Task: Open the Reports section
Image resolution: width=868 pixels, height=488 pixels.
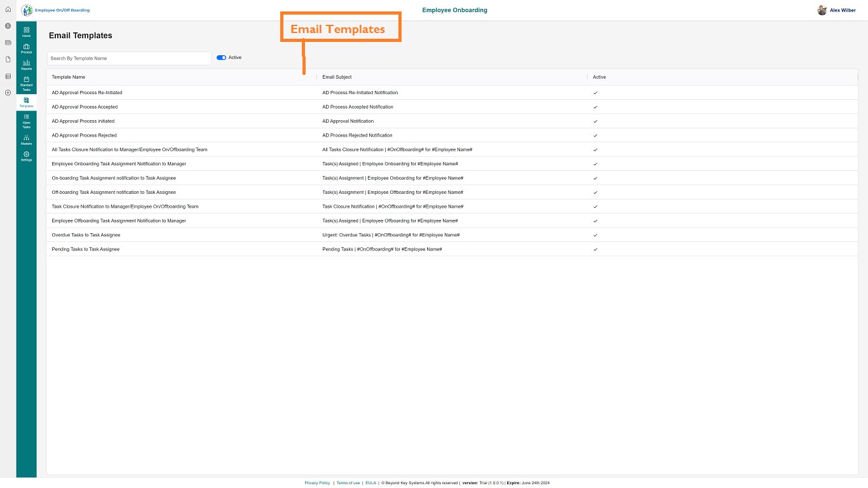Action: click(x=26, y=65)
